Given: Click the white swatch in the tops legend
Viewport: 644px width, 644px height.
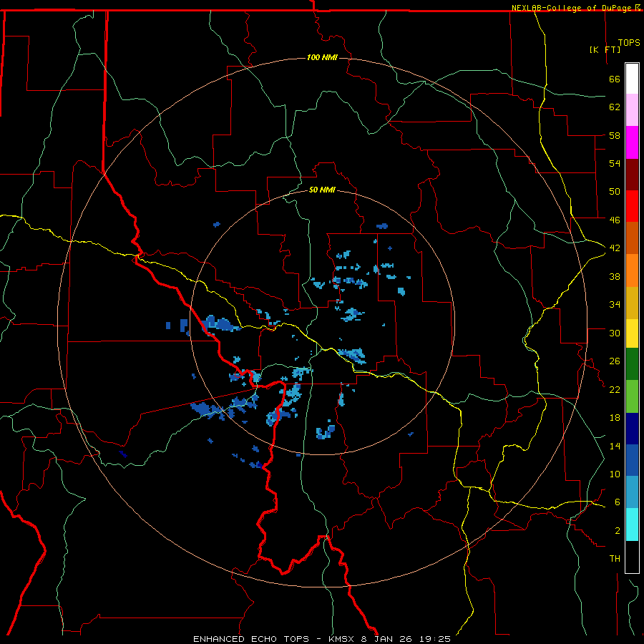Looking at the screenshot, I should (632, 79).
